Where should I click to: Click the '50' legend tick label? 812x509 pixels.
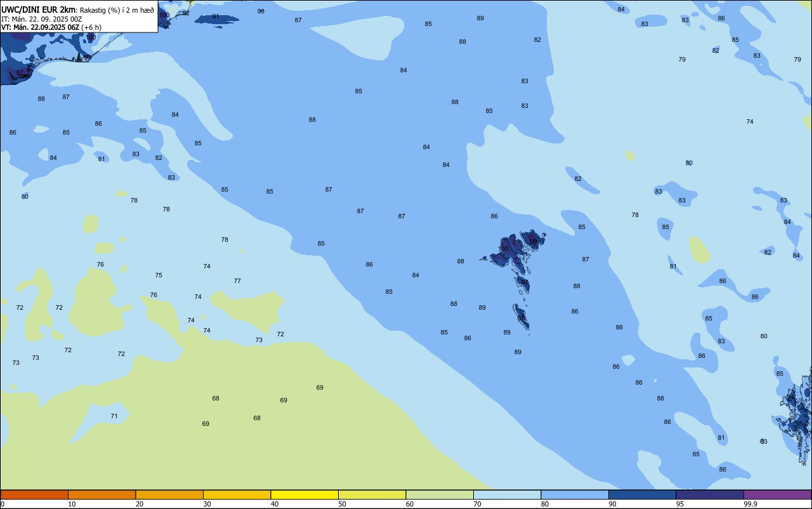tap(342, 504)
